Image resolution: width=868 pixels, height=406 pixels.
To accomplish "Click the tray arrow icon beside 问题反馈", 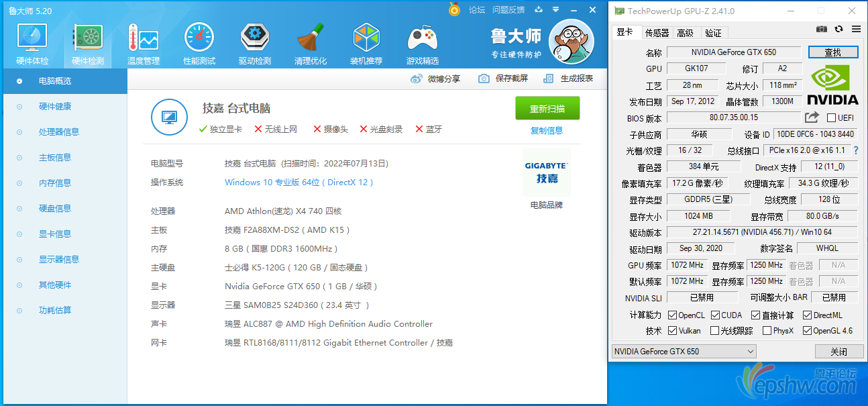I will (x=538, y=10).
